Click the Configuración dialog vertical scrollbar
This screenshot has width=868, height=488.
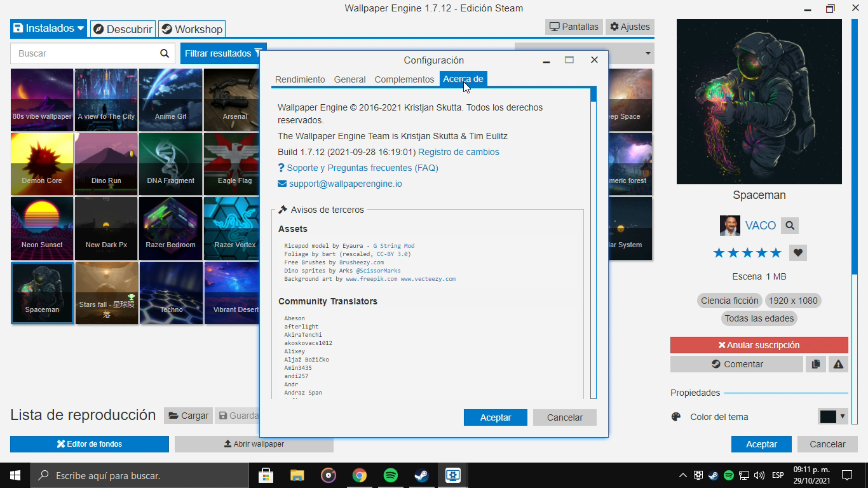click(593, 243)
